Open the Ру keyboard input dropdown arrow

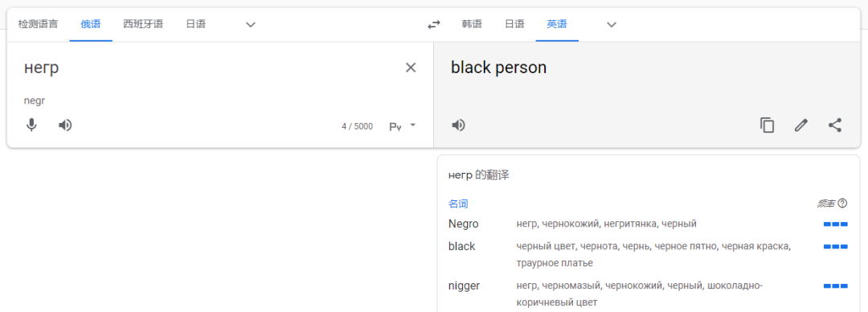[412, 125]
